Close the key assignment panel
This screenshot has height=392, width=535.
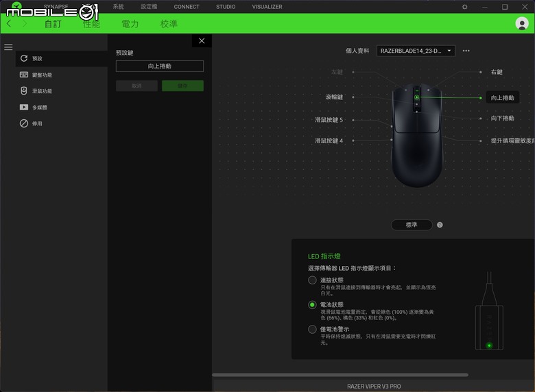[x=202, y=41]
